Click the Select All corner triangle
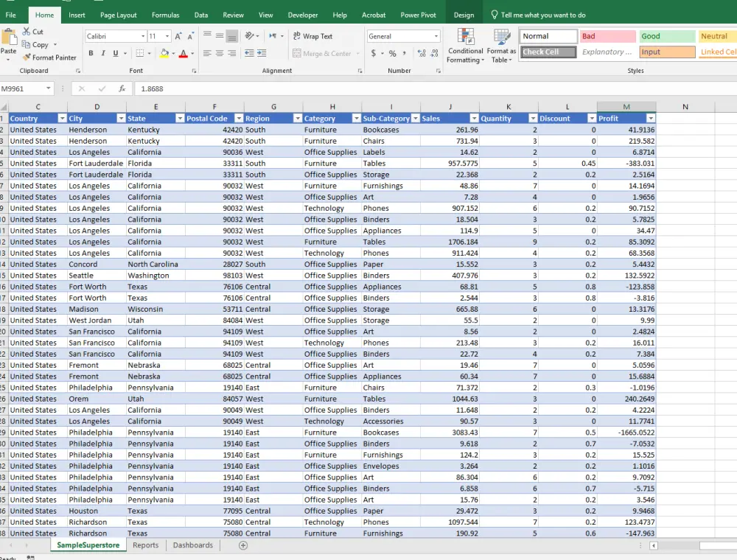 pyautogui.click(x=4, y=107)
